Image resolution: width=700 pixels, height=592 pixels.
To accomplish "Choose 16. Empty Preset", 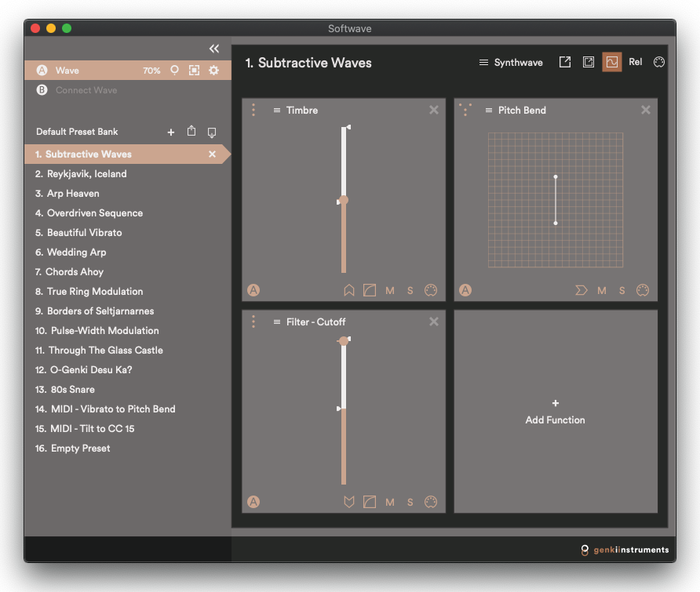I will coord(128,449).
